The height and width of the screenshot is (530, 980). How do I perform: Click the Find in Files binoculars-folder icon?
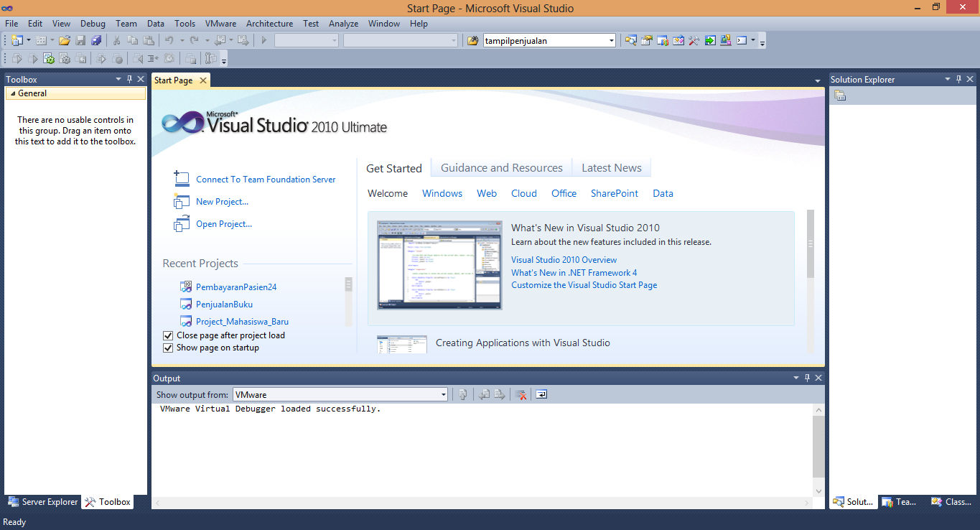tap(472, 40)
